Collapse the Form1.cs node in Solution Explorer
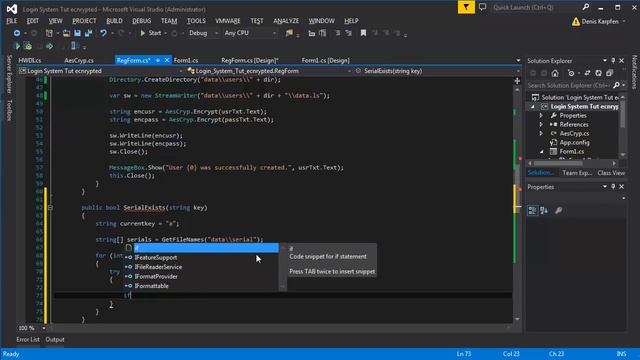 point(541,151)
